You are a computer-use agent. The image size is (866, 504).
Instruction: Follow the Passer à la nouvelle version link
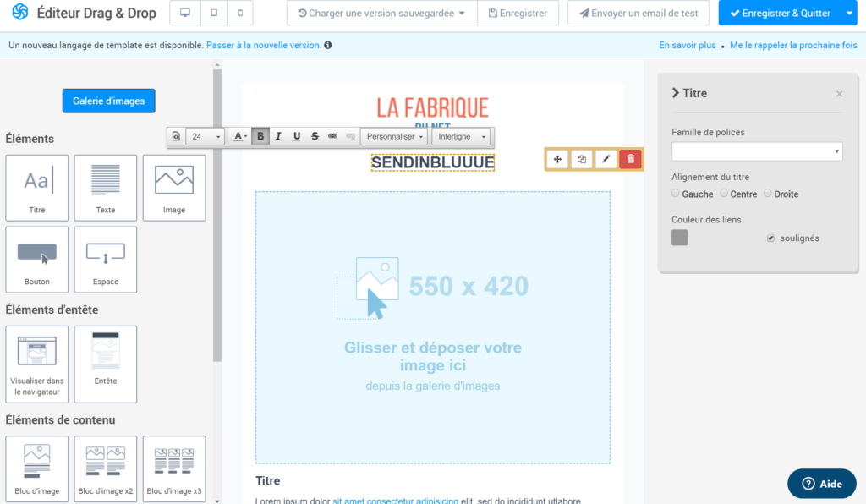(x=263, y=45)
